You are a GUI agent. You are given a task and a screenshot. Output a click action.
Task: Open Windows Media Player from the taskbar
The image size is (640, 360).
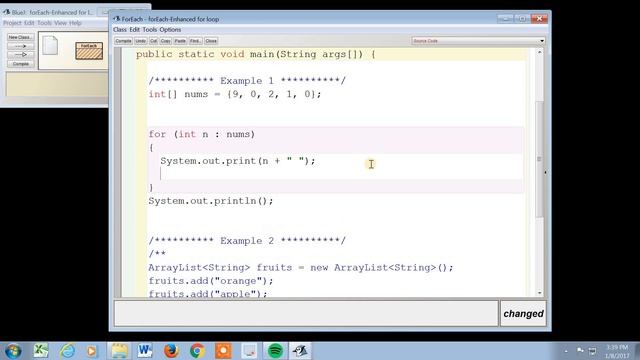pos(92,351)
